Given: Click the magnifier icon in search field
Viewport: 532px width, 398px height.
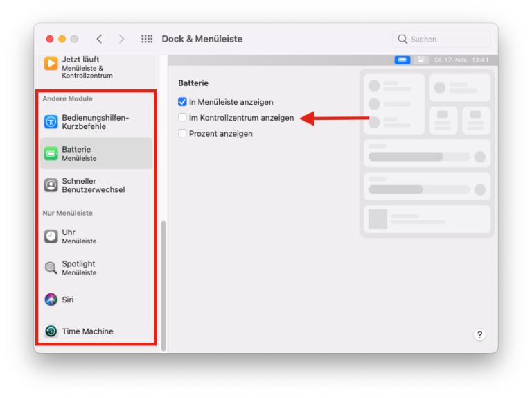Looking at the screenshot, I should click(x=402, y=39).
